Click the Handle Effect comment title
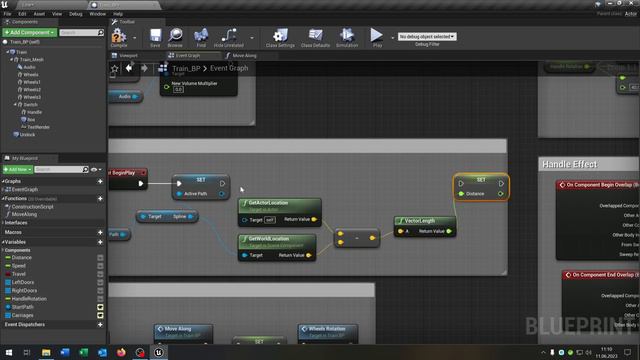Viewport: 640px width, 360px height. point(570,164)
